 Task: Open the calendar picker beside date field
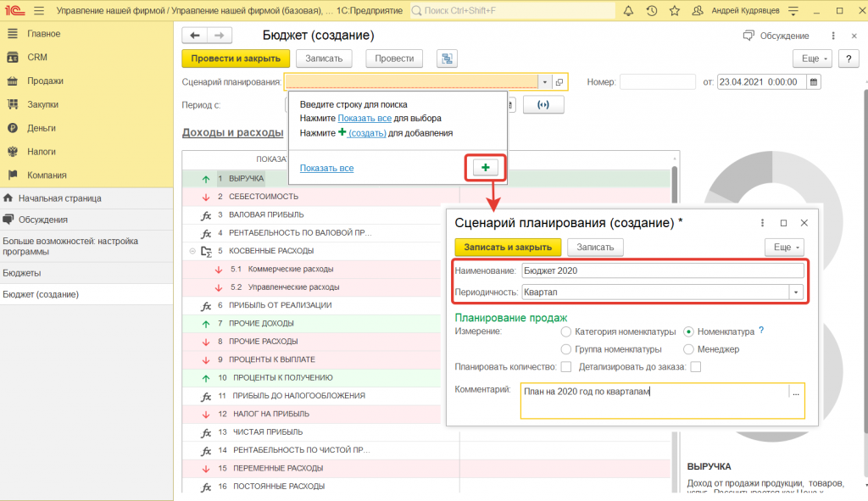pos(814,82)
